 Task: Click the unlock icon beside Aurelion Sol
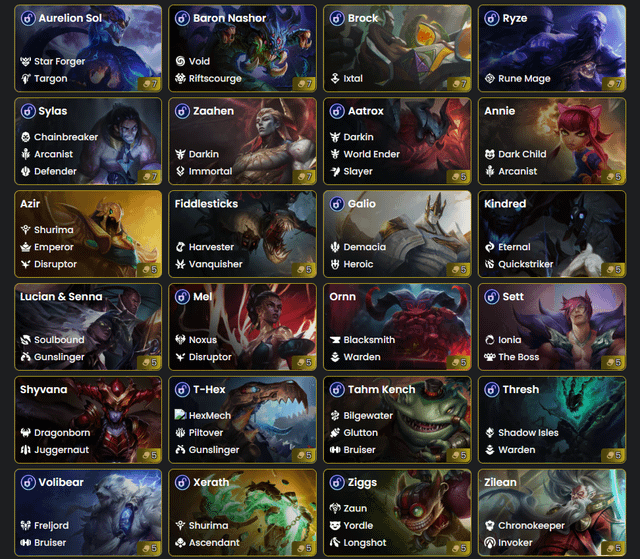point(28,18)
